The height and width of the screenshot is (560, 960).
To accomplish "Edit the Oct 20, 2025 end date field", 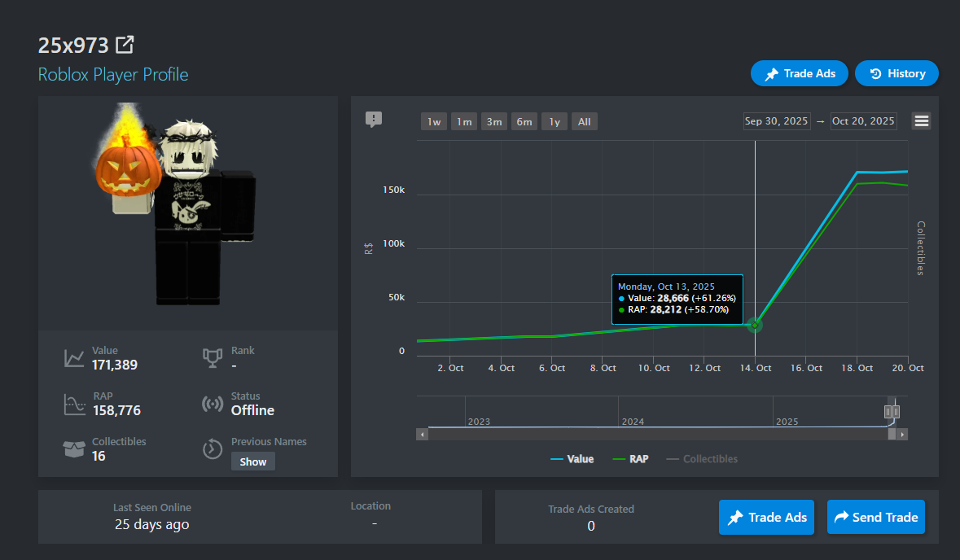I will click(863, 121).
